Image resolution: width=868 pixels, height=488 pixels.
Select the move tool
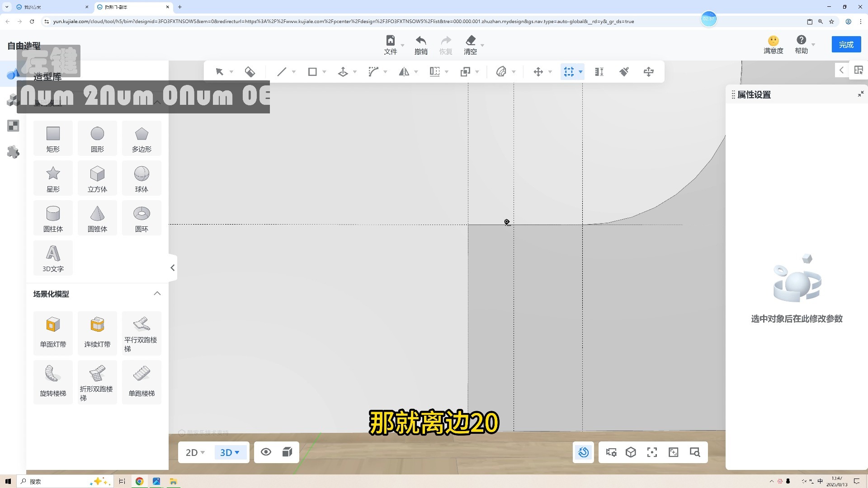tap(538, 72)
